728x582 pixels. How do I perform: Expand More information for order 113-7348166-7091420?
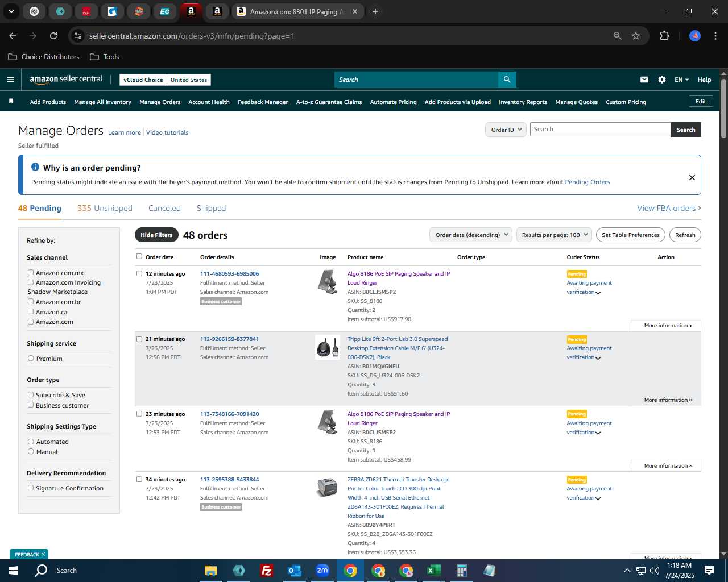tap(668, 466)
